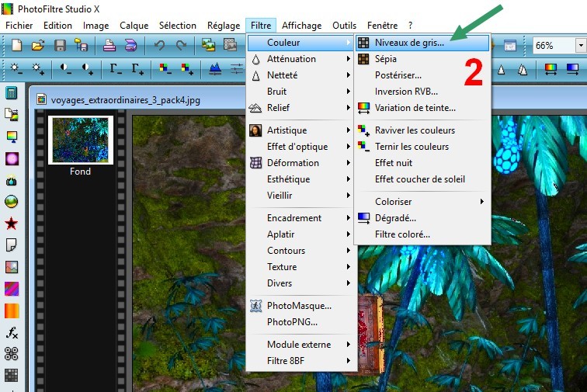Screen dimensions: 587x392
Task: Click the Redo arrow icon
Action: click(181, 45)
